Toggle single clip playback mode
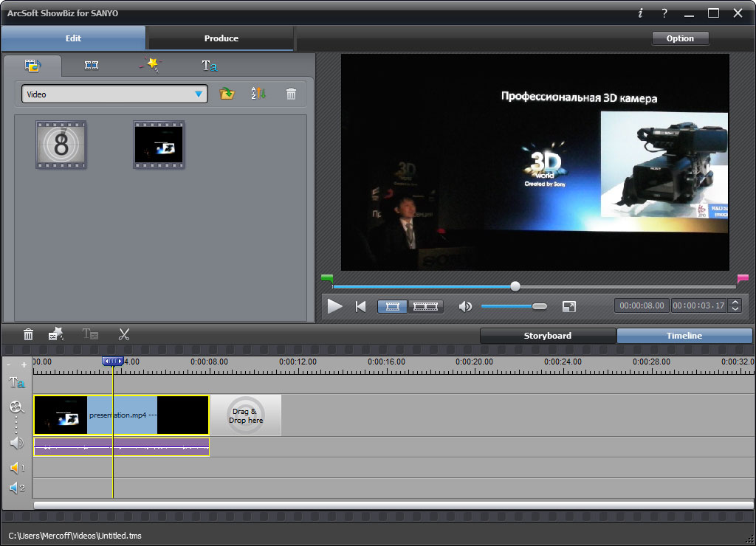 [x=393, y=306]
